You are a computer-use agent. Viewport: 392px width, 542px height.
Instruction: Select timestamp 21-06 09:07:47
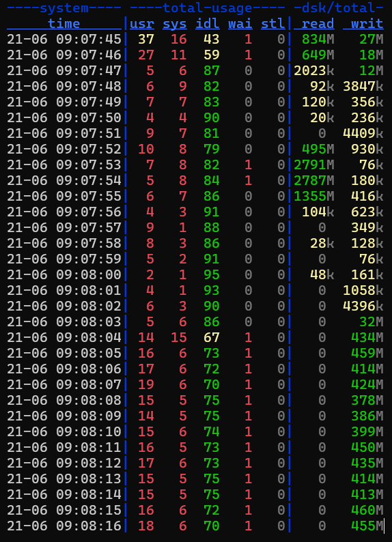click(64, 70)
